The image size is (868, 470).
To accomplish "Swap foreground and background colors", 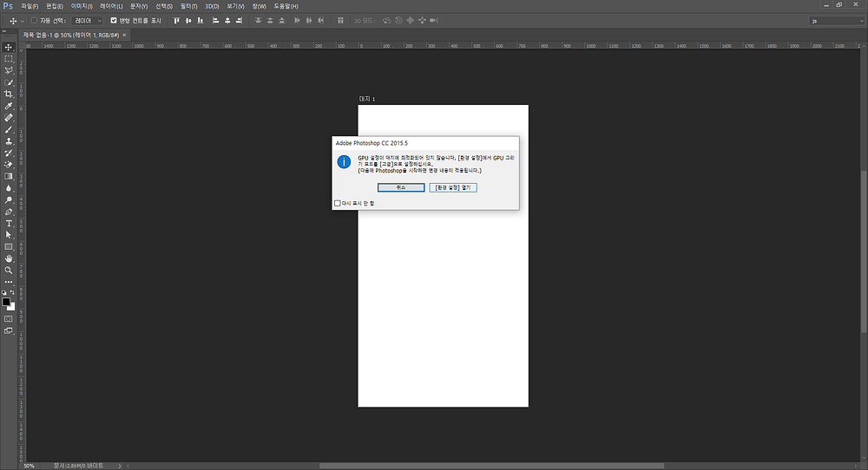I will (12, 292).
